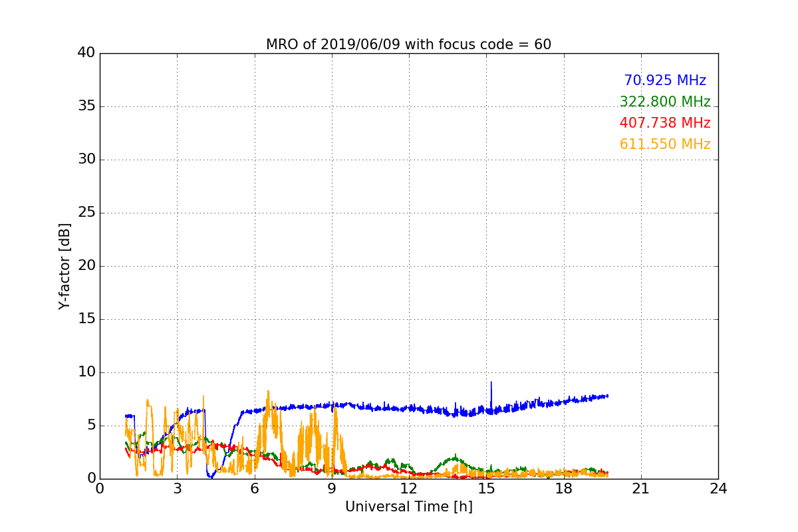The width and height of the screenshot is (798, 532).
Task: Click the x-axis tick label 12
Action: [x=409, y=489]
